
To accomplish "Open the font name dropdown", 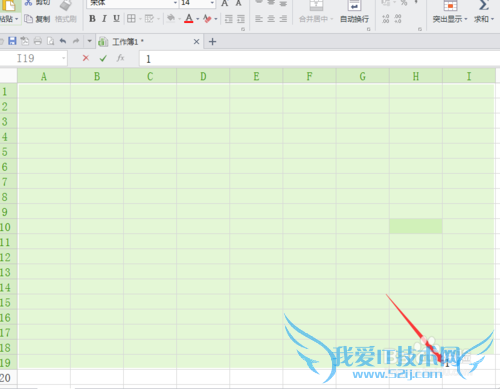I will [x=175, y=3].
